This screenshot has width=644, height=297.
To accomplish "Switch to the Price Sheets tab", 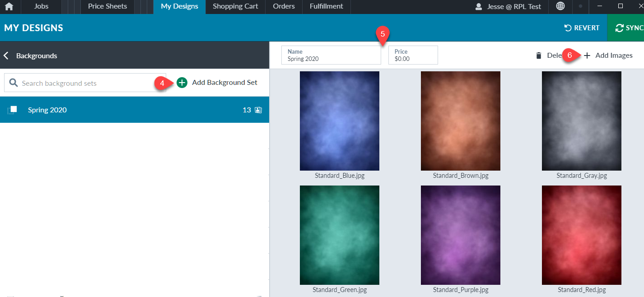I will pos(107,6).
